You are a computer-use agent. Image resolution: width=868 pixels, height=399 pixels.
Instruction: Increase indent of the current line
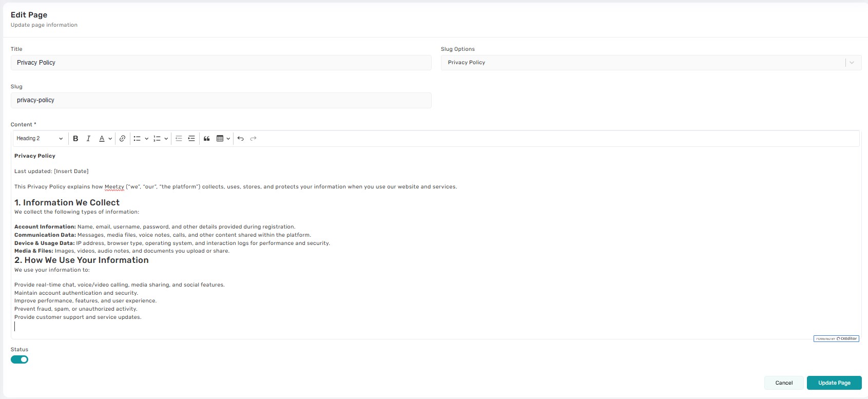point(191,139)
